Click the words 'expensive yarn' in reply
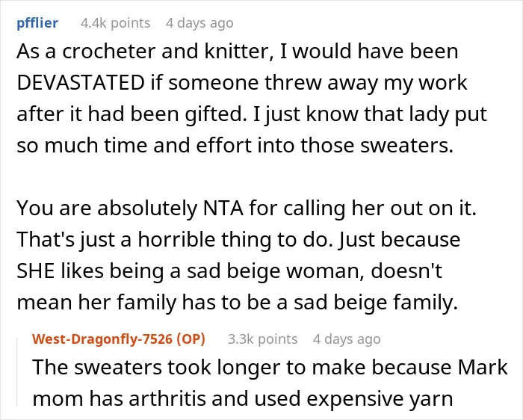The height and width of the screenshot is (420, 523). click(380, 399)
